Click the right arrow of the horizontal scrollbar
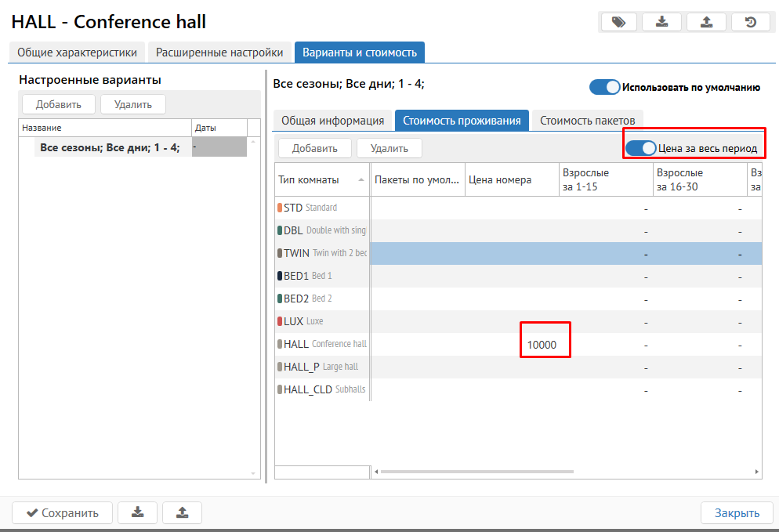 [756, 472]
